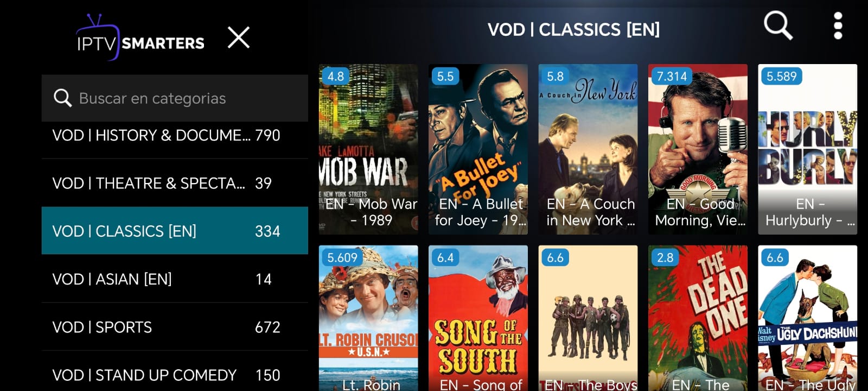Click the IPTV Smarters logo

(x=140, y=38)
